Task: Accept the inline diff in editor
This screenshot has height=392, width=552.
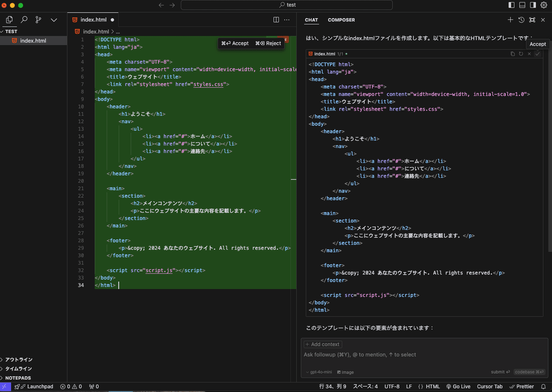Action: click(x=235, y=43)
